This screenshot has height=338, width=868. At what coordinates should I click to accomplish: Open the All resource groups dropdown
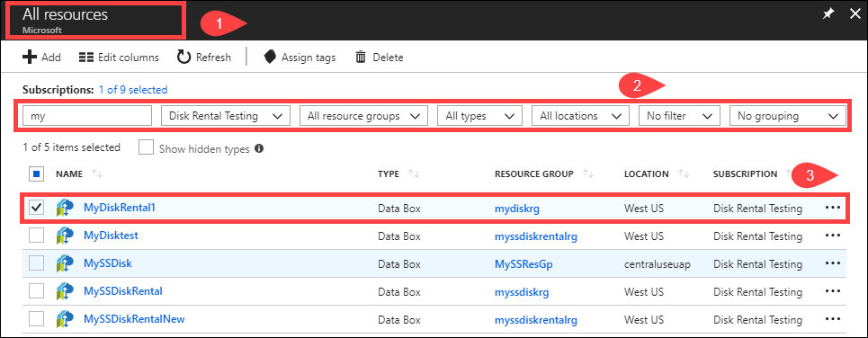pos(363,116)
